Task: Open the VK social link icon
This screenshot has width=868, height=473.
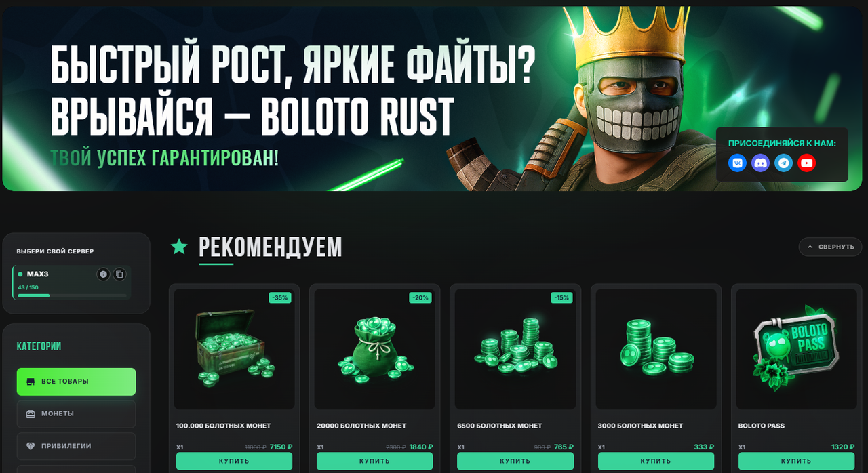Action: click(737, 163)
